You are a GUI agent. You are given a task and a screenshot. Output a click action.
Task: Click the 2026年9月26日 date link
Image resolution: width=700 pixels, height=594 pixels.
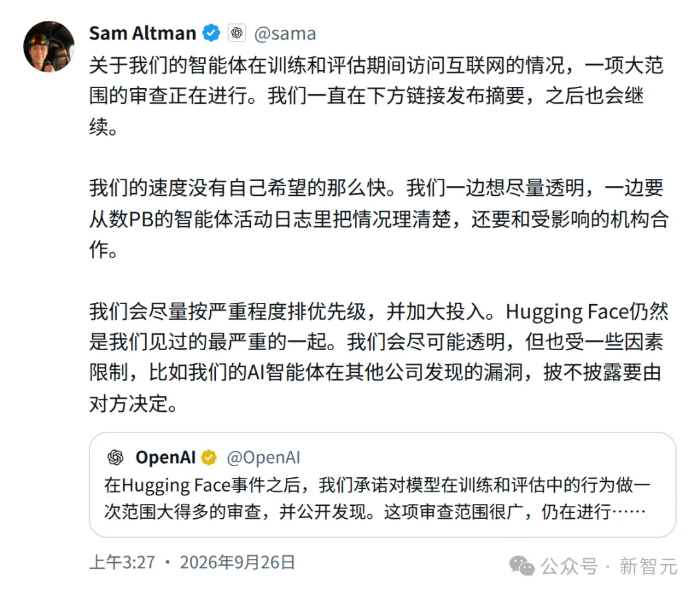(237, 562)
